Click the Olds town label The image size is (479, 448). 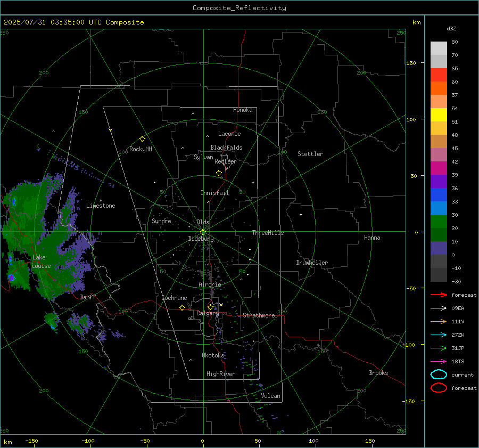pos(203,222)
